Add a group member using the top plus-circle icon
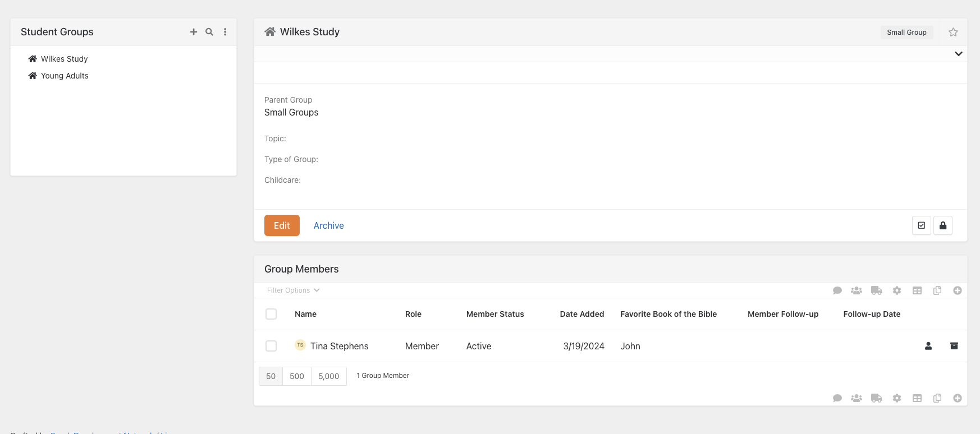This screenshot has width=980, height=434. [958, 290]
